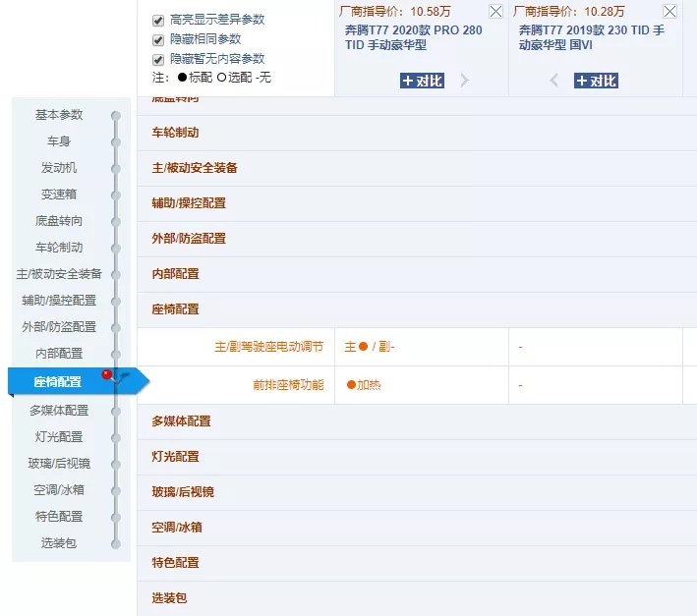Move the 2020款 column right with arrow
The image size is (697, 616).
[465, 81]
